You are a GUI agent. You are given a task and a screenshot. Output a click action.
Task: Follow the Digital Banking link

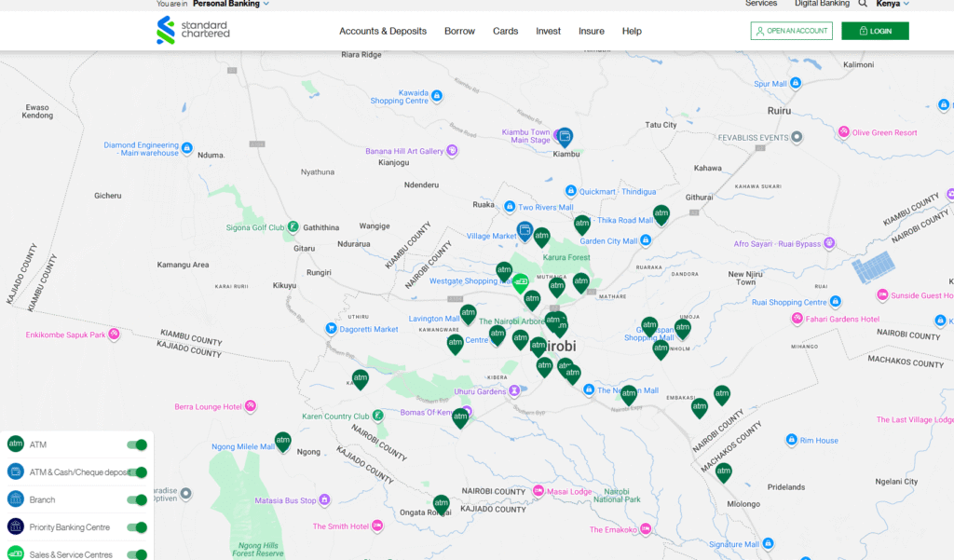822,4
